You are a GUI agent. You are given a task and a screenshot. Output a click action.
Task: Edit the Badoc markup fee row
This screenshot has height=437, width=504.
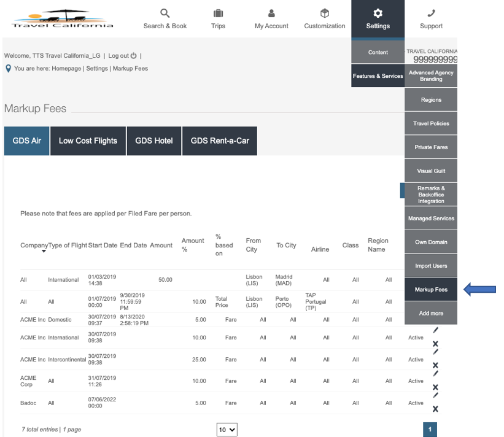pos(435,396)
